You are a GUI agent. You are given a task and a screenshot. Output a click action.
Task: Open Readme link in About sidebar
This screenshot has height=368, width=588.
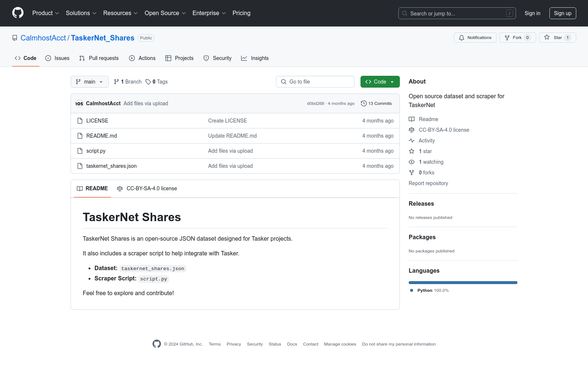point(423,119)
